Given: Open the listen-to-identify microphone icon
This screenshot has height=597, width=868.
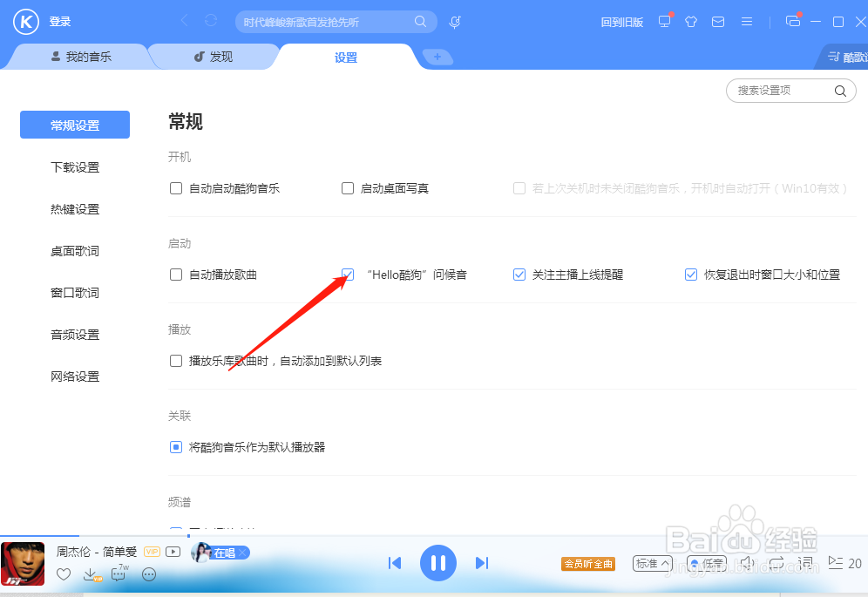Looking at the screenshot, I should [455, 22].
